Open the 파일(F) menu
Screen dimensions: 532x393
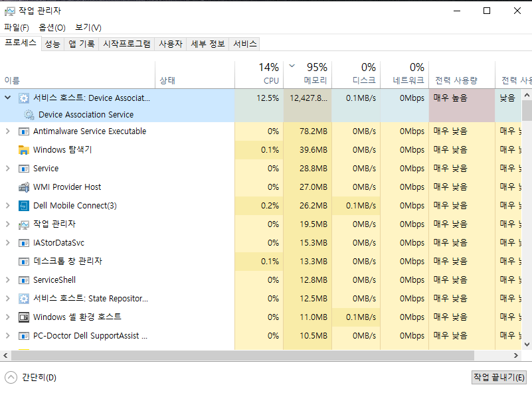pyautogui.click(x=17, y=27)
